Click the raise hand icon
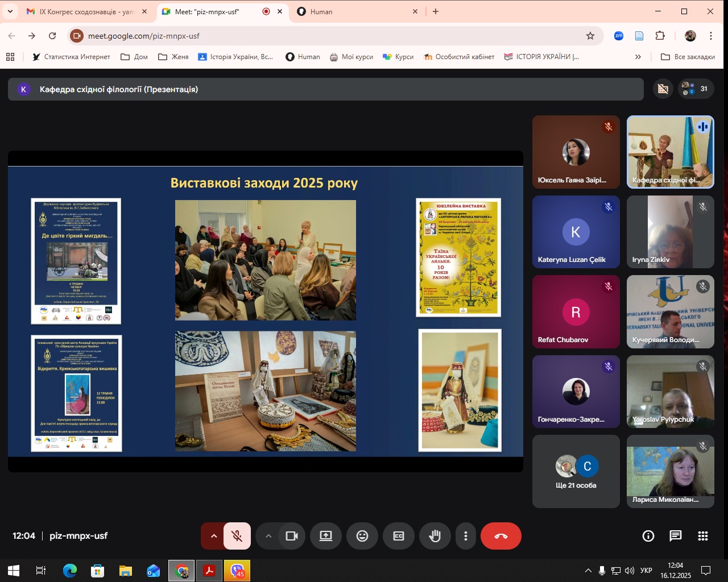728x582 pixels. [x=435, y=536]
